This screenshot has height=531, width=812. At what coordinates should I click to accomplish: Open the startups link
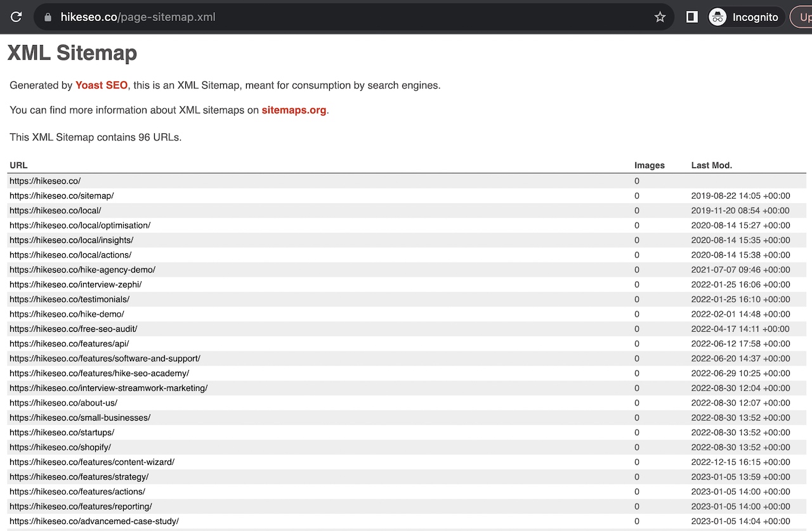click(62, 432)
